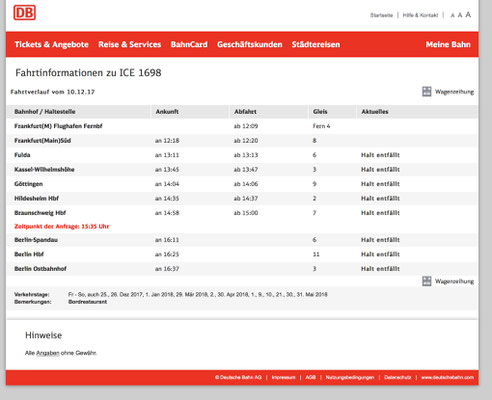
Task: Click Ankunft column header
Action: (x=167, y=112)
